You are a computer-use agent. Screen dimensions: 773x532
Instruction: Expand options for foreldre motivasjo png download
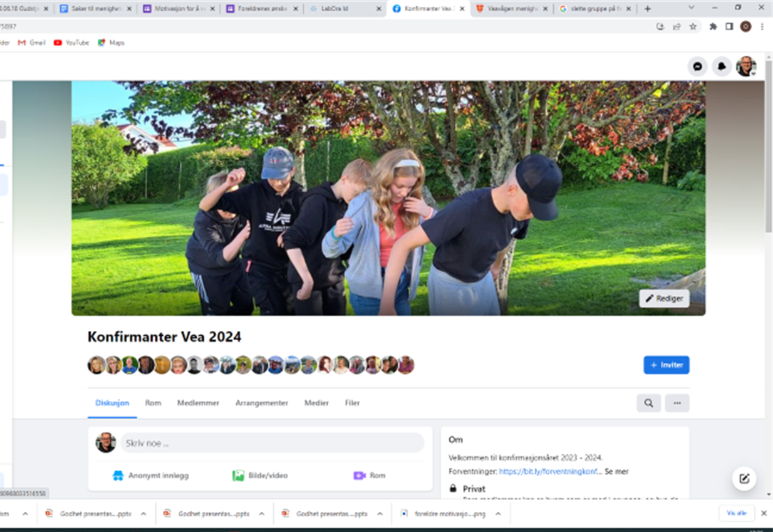[x=498, y=513]
